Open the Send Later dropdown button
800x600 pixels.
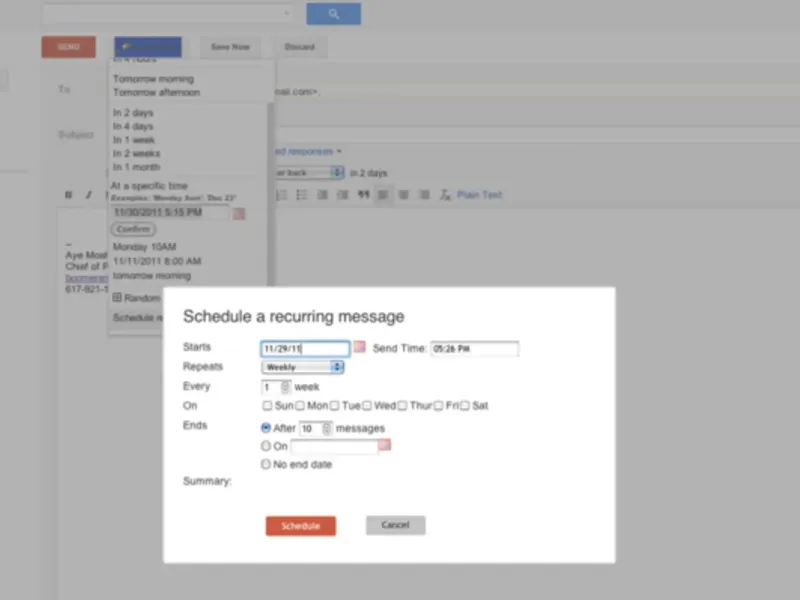coord(148,47)
